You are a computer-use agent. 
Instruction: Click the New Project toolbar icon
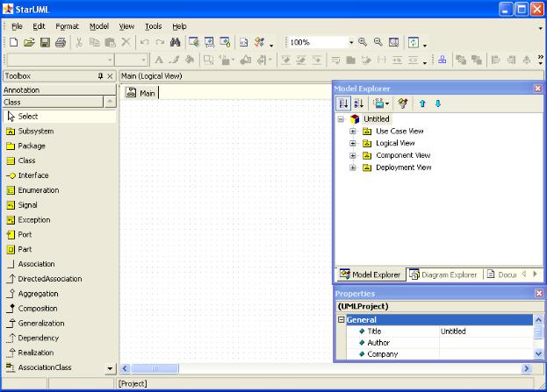coord(13,42)
